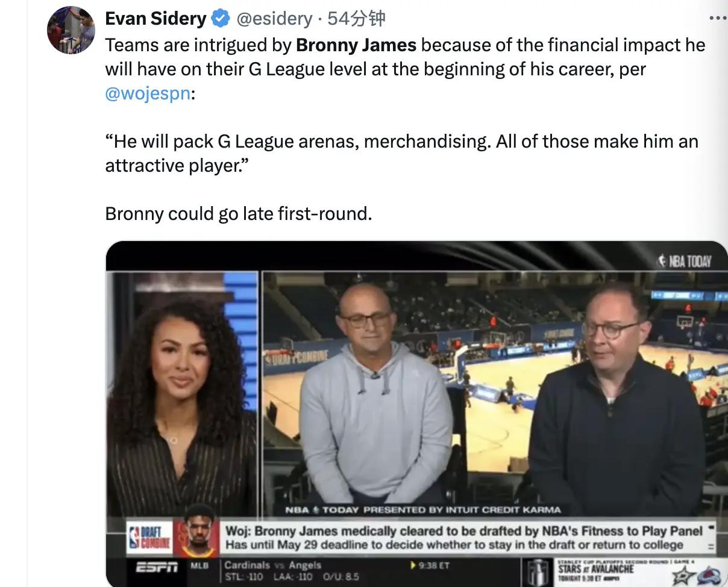This screenshot has height=587, width=728.
Task: Click the bold Bronny James tweet text
Action: [x=356, y=45]
